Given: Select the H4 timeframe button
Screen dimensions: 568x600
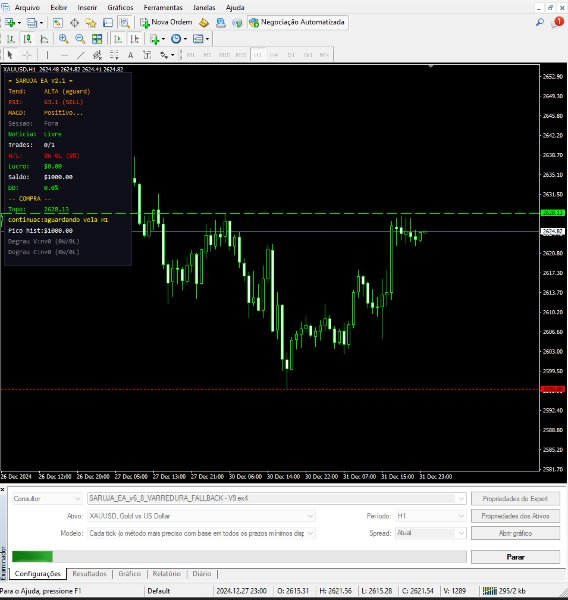Looking at the screenshot, I should point(274,55).
